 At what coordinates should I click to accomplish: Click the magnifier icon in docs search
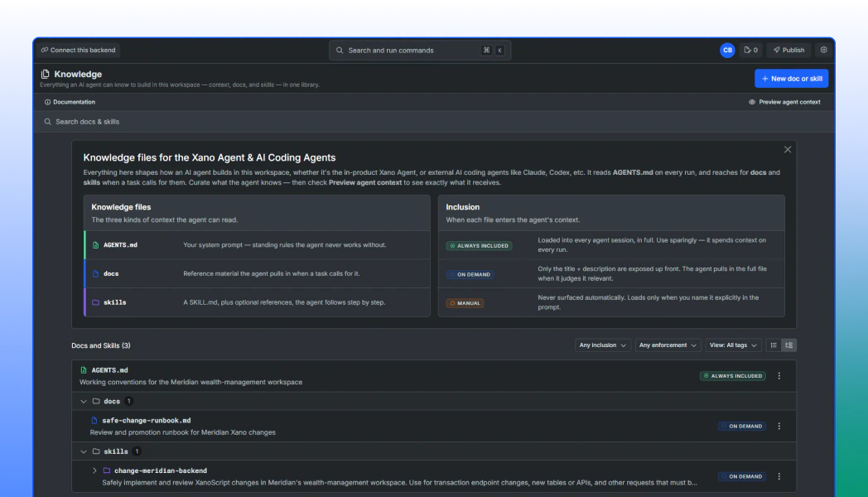point(47,122)
